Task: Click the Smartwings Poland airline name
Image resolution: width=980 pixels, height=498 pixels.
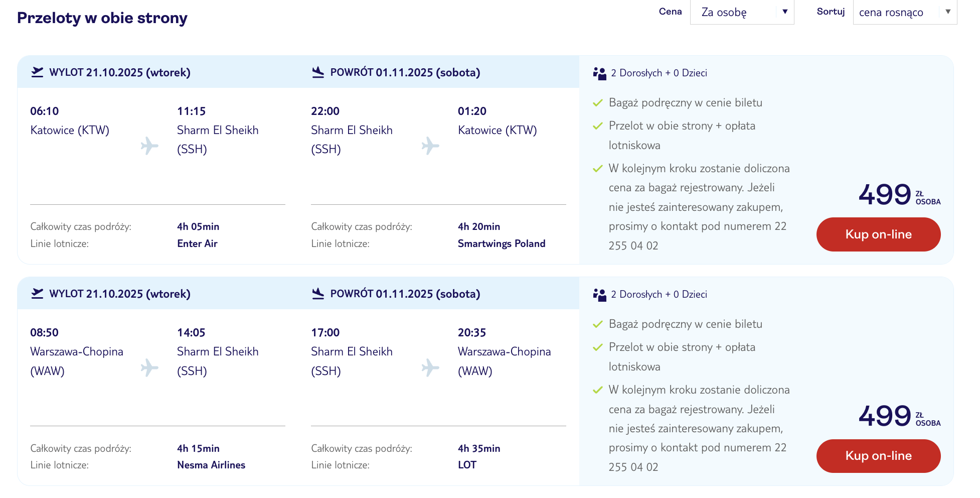Action: pyautogui.click(x=501, y=243)
